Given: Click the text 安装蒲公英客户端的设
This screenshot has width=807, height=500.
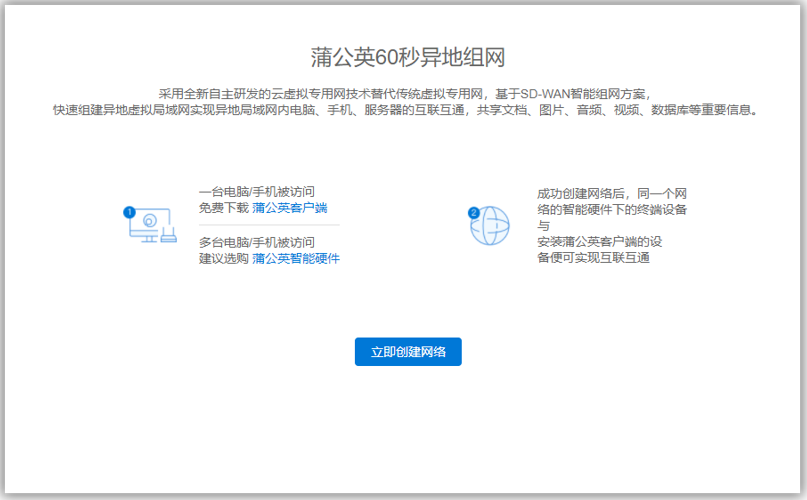Looking at the screenshot, I should pos(600,242).
